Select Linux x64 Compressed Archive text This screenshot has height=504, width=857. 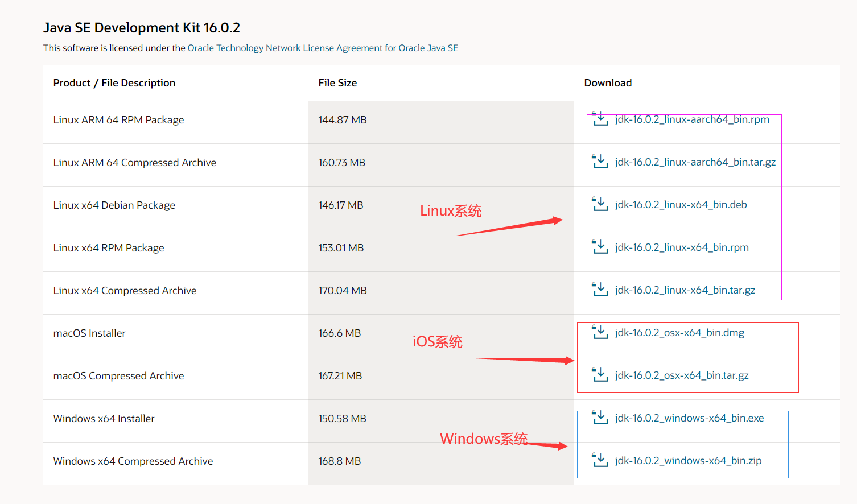click(x=125, y=291)
